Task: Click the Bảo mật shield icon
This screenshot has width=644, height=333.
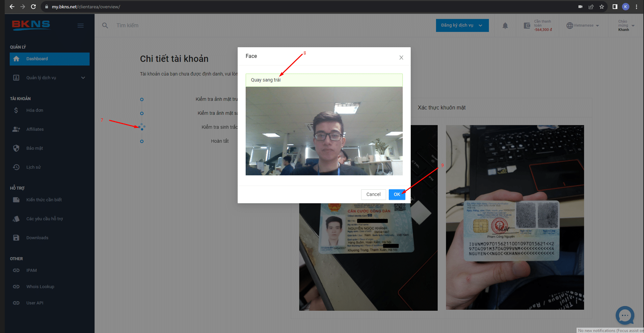Action: point(16,148)
